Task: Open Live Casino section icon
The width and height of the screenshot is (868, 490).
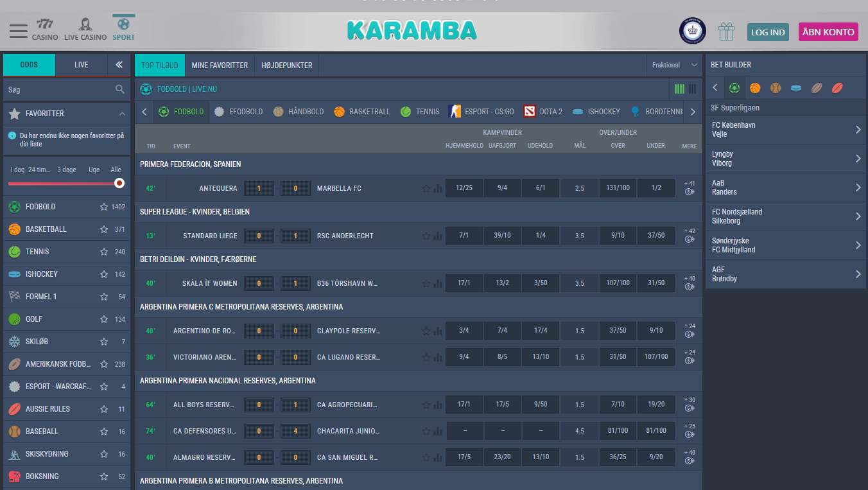Action: point(85,30)
